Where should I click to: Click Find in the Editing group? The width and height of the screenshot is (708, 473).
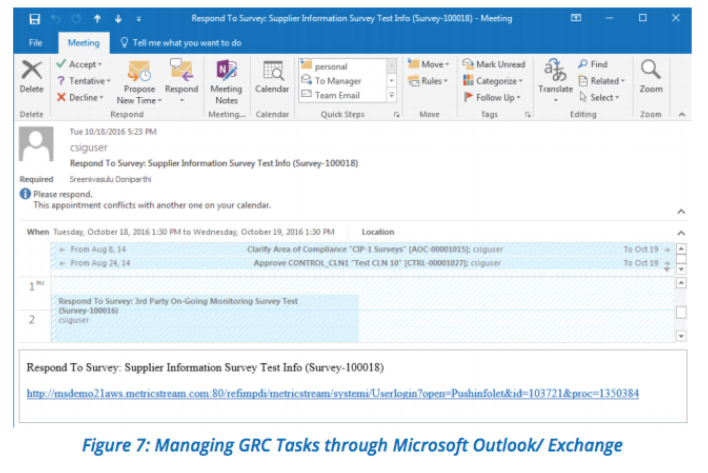[x=593, y=64]
